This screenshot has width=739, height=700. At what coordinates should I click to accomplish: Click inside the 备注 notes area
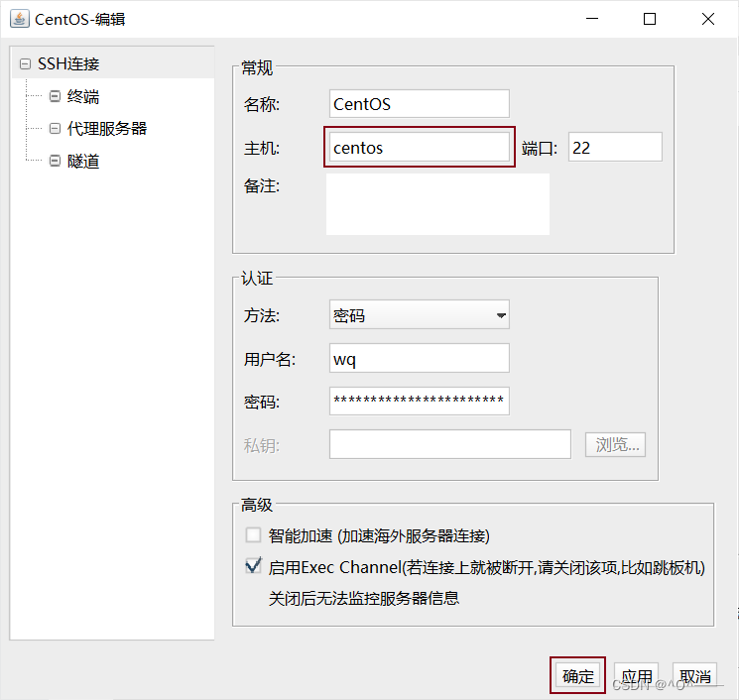point(437,204)
